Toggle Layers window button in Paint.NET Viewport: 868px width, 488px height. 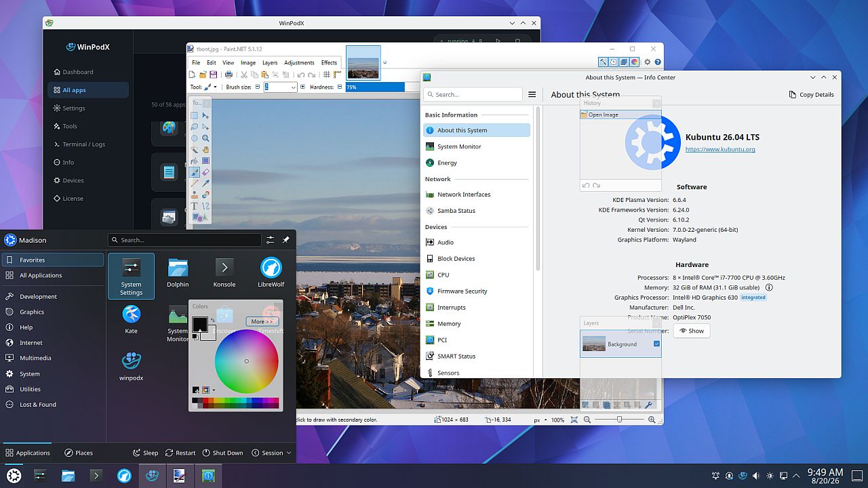[624, 62]
